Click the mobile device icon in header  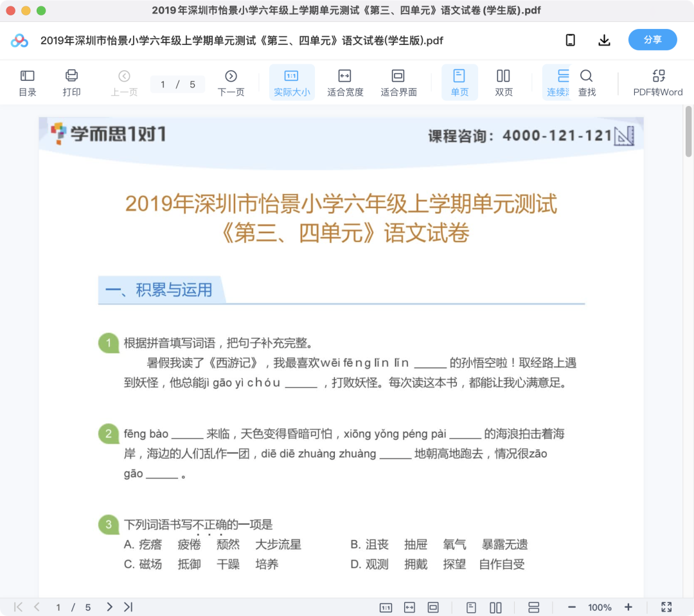(571, 40)
